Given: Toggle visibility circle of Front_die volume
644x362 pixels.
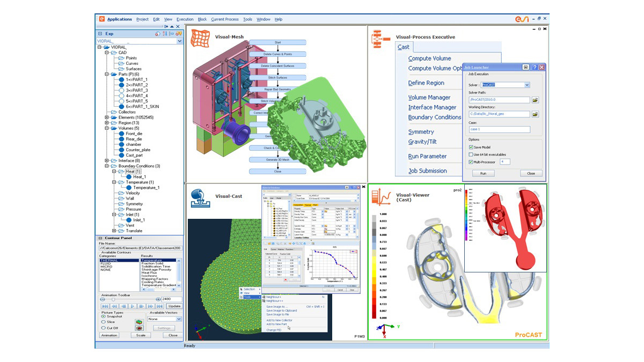Looking at the screenshot, I should (x=121, y=134).
